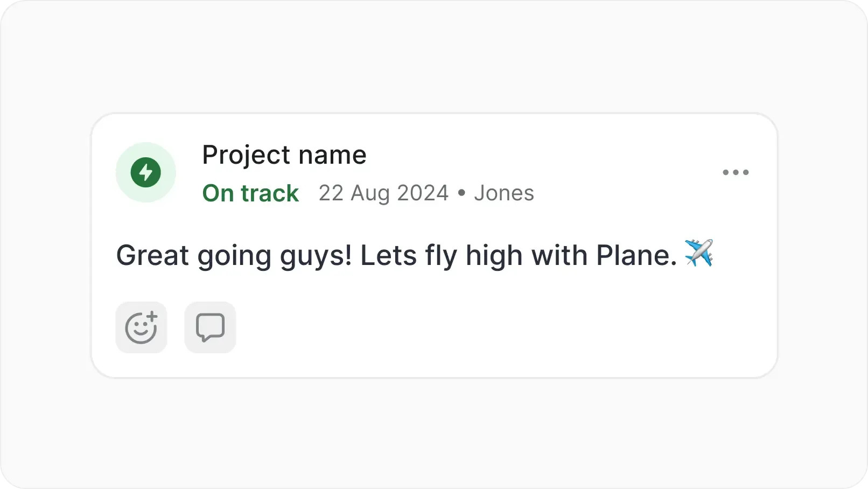Add an emoji reaction to the update
Image resolution: width=868 pixels, height=489 pixels.
pyautogui.click(x=141, y=327)
